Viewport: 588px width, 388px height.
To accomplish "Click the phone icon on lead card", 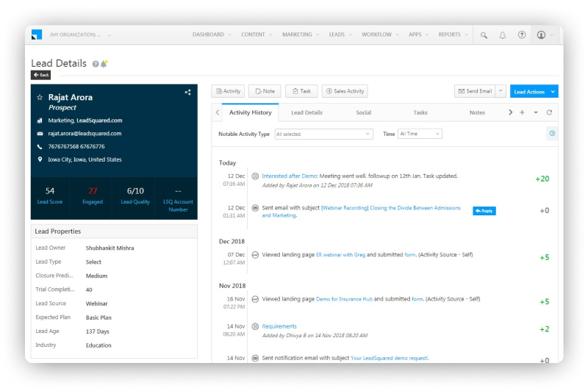I will [40, 146].
